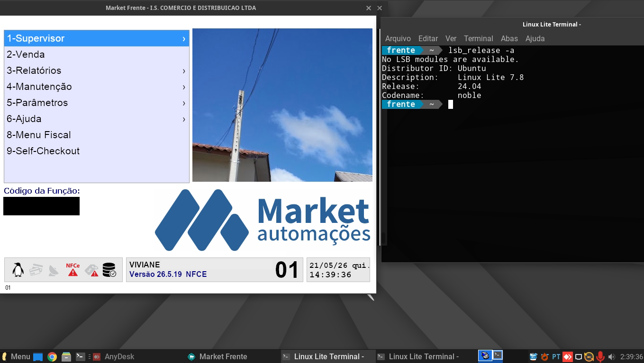Open the Ajuda menu in the terminal menubar

535,39
